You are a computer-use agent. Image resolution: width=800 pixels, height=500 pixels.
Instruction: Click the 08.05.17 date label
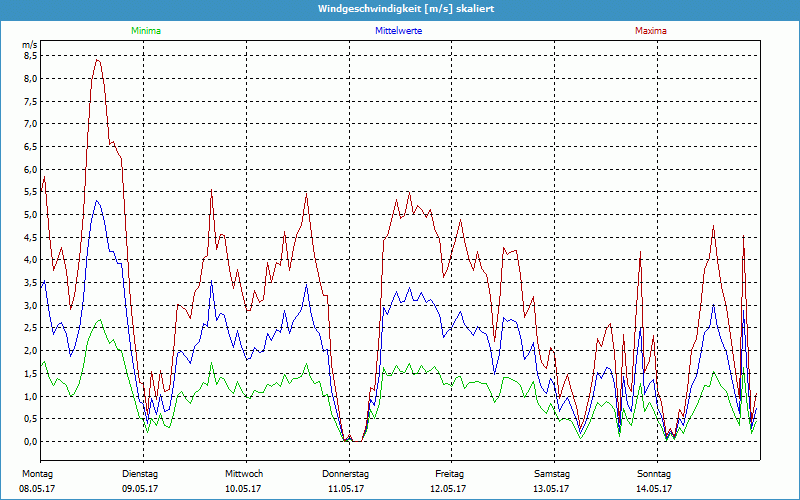pos(37,489)
